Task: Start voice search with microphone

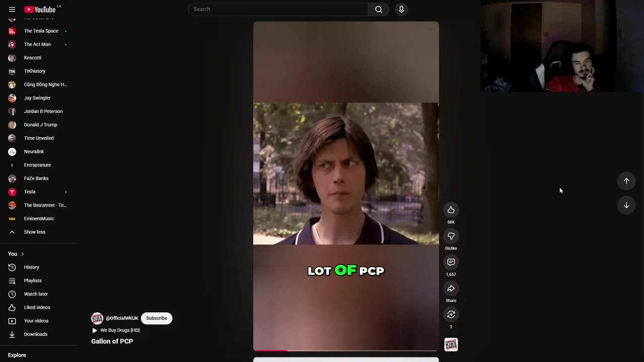Action: tap(401, 9)
